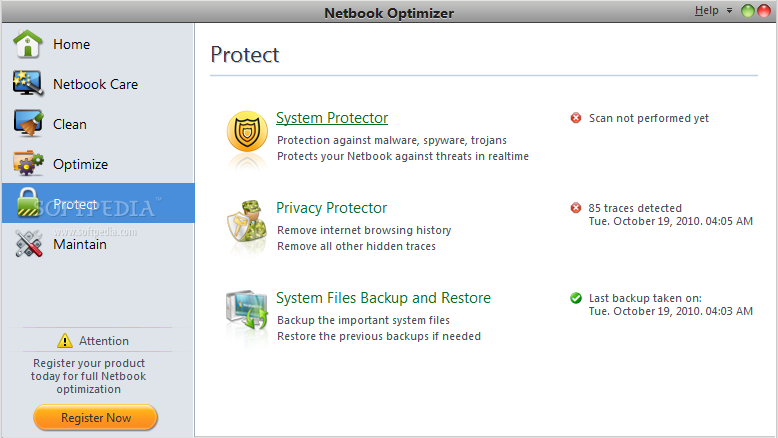Screen dimensions: 778x438
Task: Open the Help menu
Action: [707, 10]
